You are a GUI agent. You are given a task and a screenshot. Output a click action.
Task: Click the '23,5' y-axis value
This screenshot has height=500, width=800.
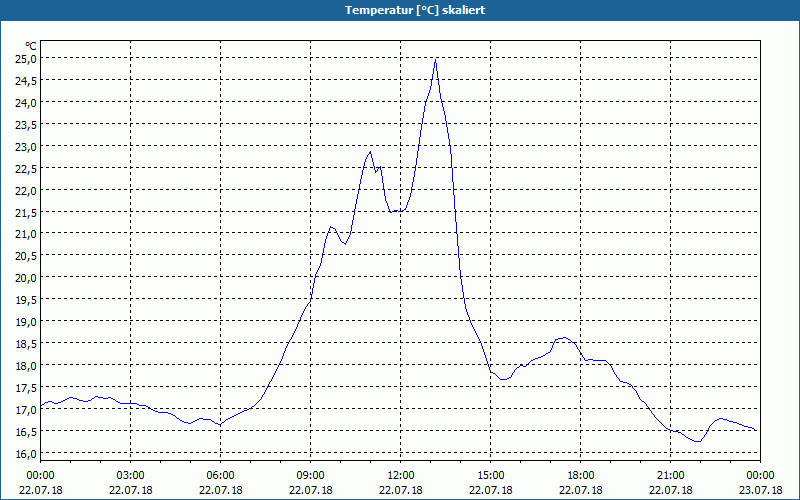pyautogui.click(x=26, y=124)
